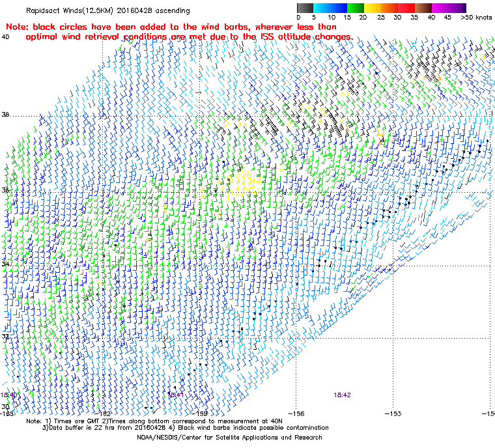
Task: Click the gray 0-5 knots legend swatch
Action: click(305, 8)
